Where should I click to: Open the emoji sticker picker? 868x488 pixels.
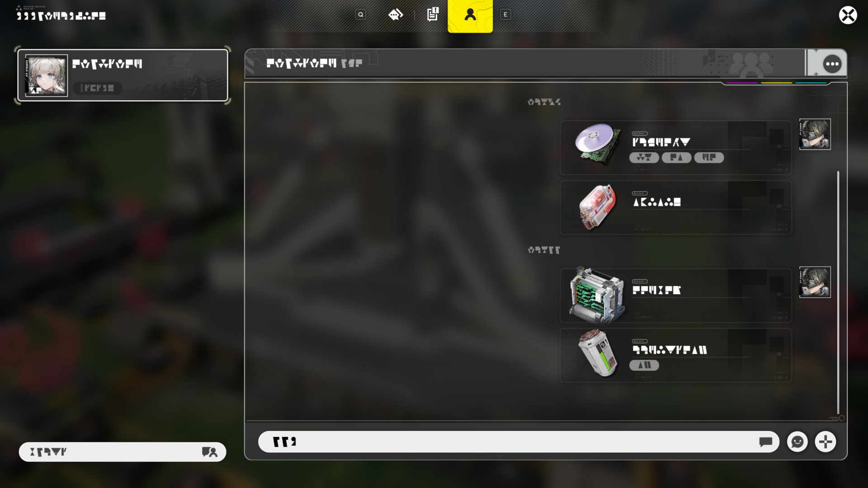(x=797, y=441)
